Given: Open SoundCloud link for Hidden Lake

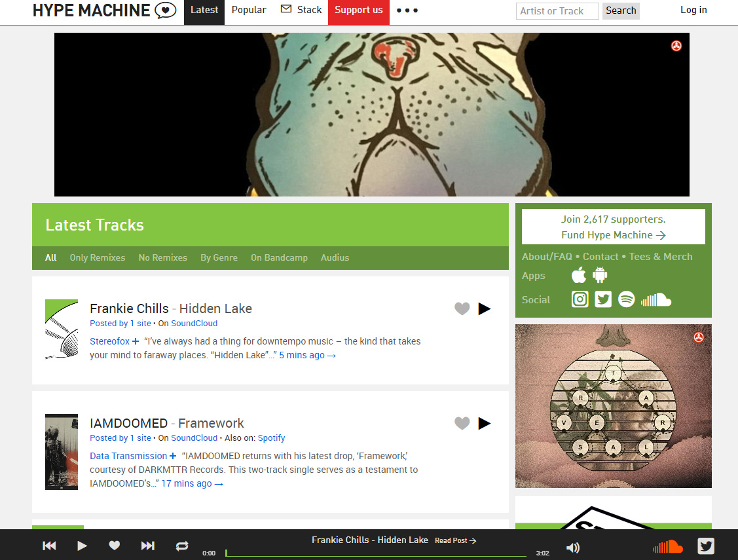Looking at the screenshot, I should point(194,324).
